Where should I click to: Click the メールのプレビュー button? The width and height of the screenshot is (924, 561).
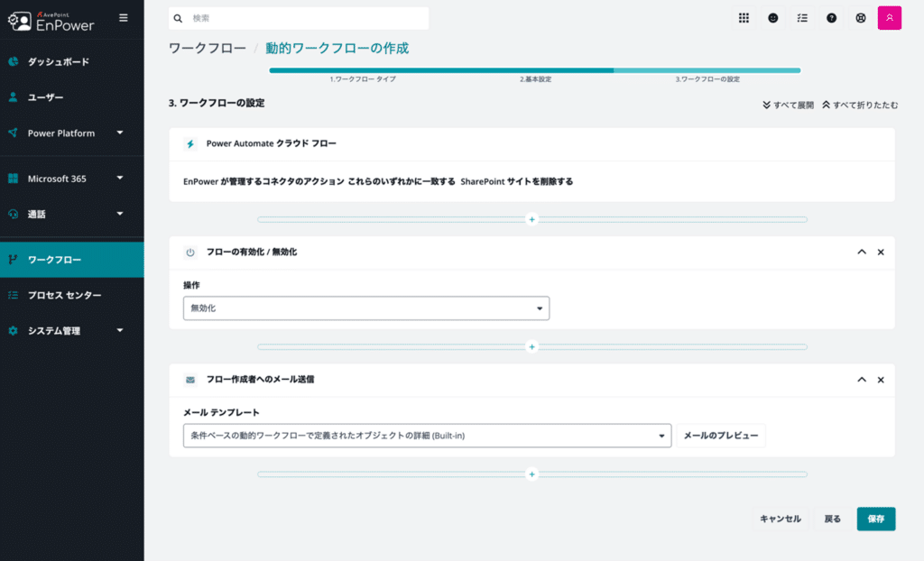pyautogui.click(x=721, y=436)
